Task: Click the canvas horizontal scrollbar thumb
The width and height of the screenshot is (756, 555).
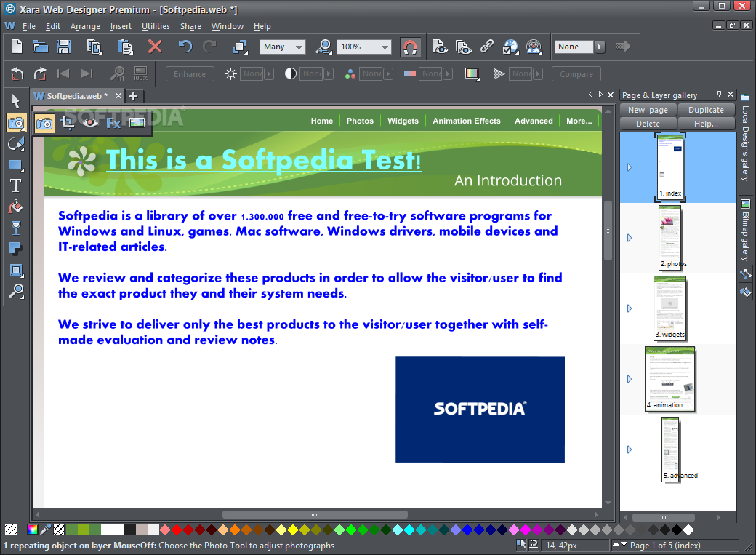Action: coord(315,514)
